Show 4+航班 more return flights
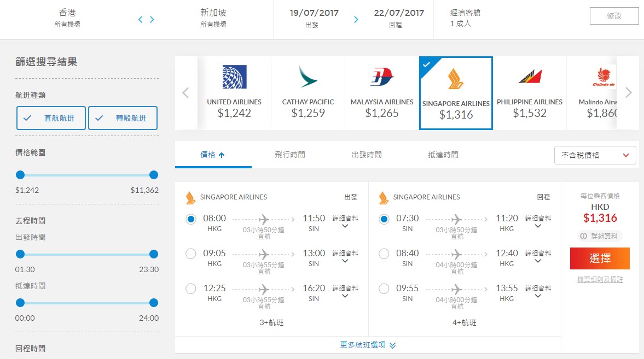The width and height of the screenshot is (644, 359). [465, 322]
